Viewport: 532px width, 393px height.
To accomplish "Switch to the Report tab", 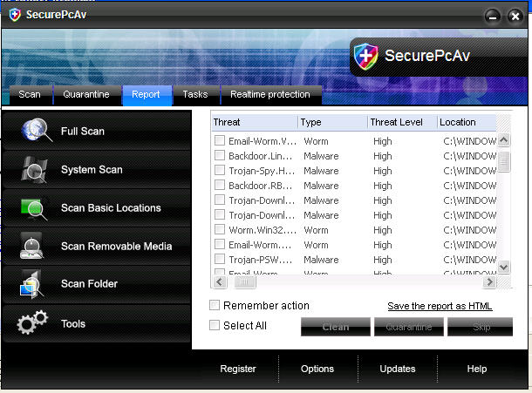I will [147, 95].
